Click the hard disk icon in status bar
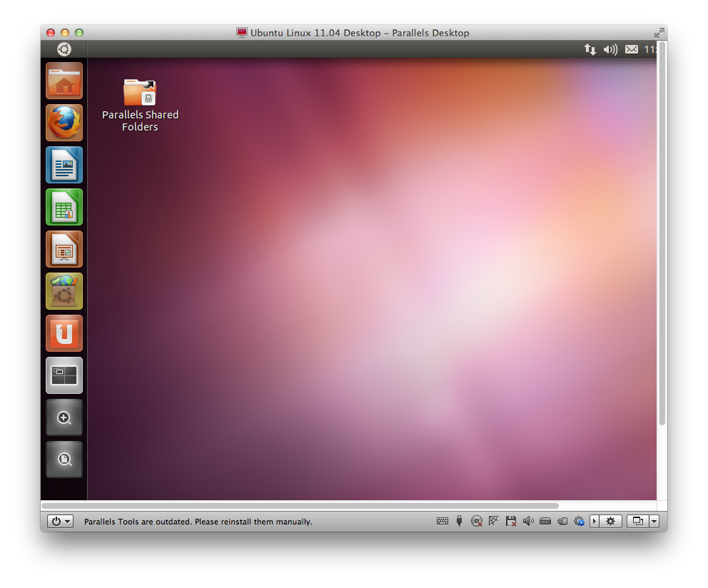 click(545, 521)
